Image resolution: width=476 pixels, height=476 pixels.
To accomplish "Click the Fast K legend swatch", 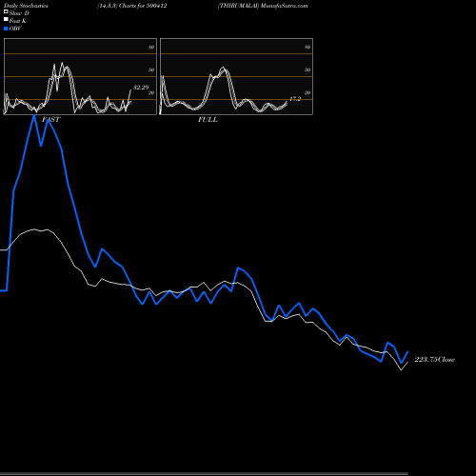I will [6, 20].
